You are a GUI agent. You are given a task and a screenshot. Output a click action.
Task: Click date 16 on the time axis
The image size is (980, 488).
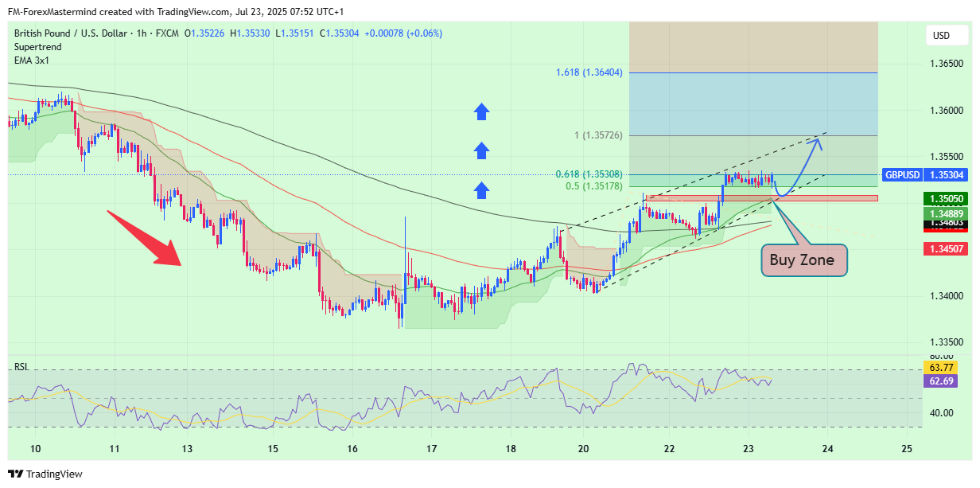click(x=352, y=449)
